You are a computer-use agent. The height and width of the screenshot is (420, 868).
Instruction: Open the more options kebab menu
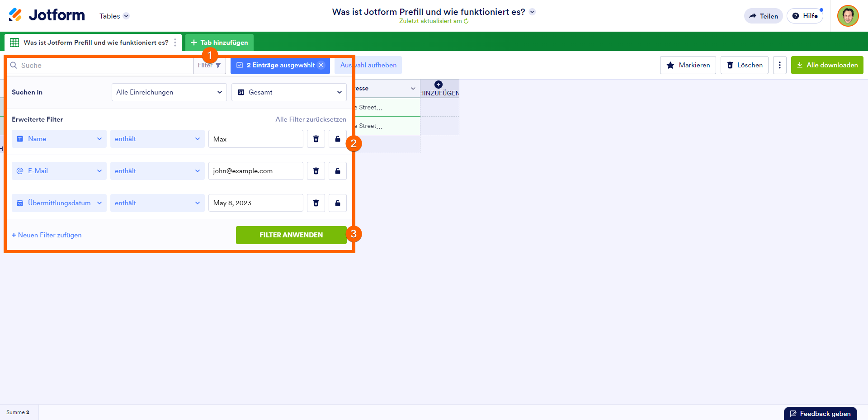[x=779, y=65]
